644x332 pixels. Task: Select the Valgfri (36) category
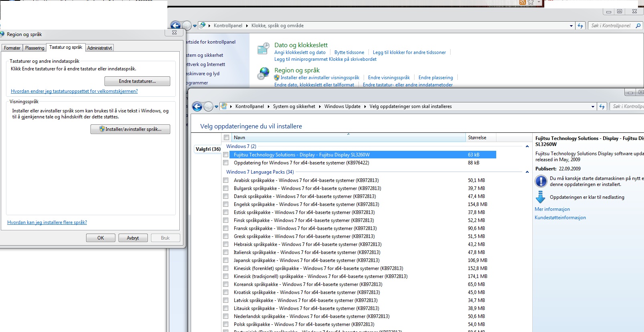click(208, 149)
